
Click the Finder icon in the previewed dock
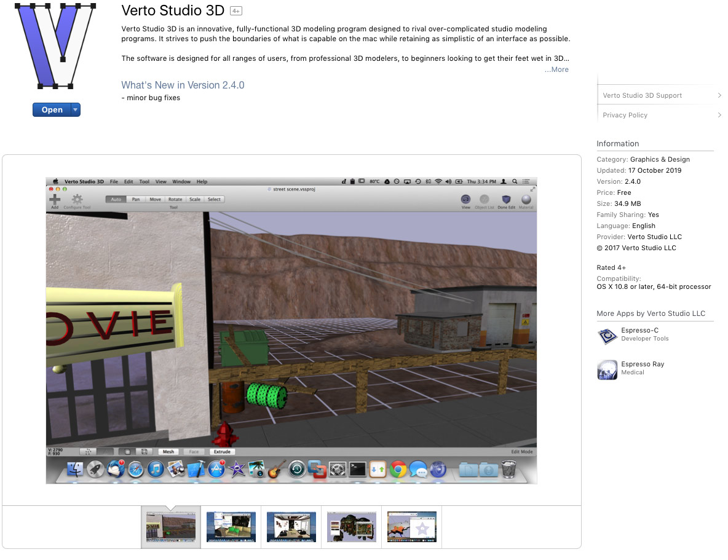75,469
